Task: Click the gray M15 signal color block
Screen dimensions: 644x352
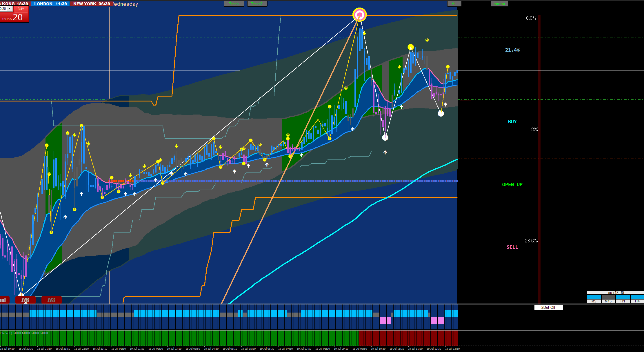Action: click(608, 297)
